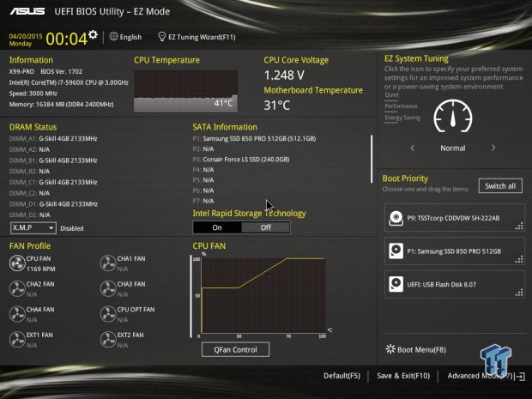
Task: Click the disk icon for Samsung SSD 850 PRO
Action: [x=396, y=251]
